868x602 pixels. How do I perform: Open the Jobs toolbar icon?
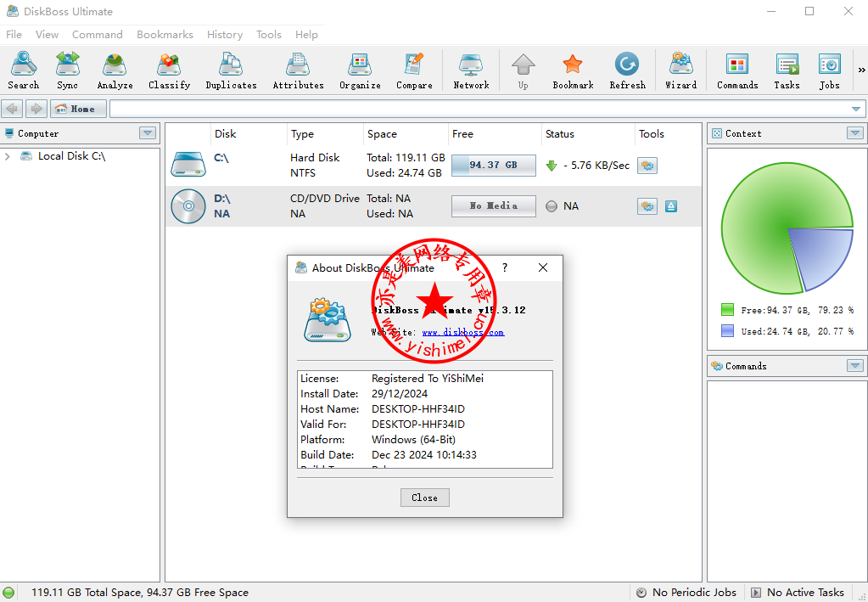pos(829,70)
